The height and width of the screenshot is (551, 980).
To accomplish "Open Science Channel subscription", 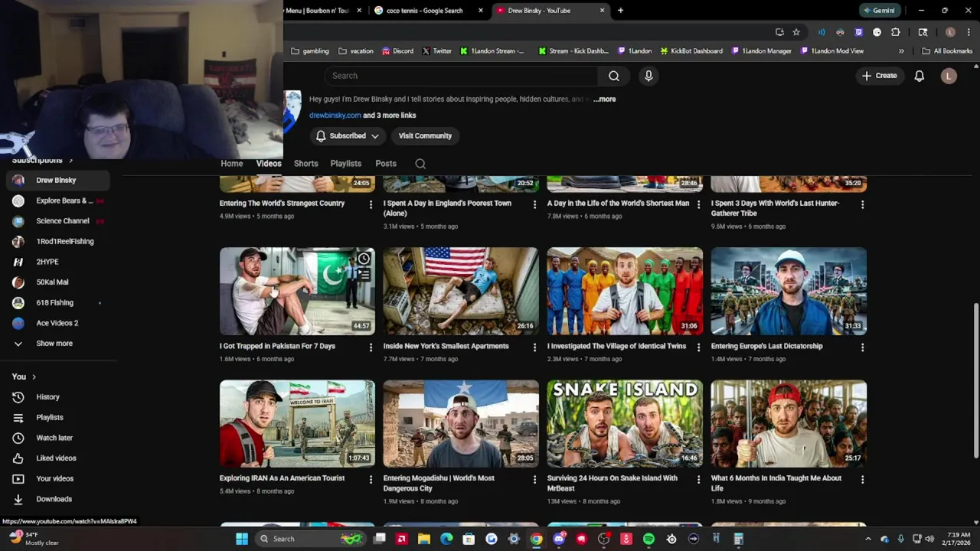I will 57,221.
